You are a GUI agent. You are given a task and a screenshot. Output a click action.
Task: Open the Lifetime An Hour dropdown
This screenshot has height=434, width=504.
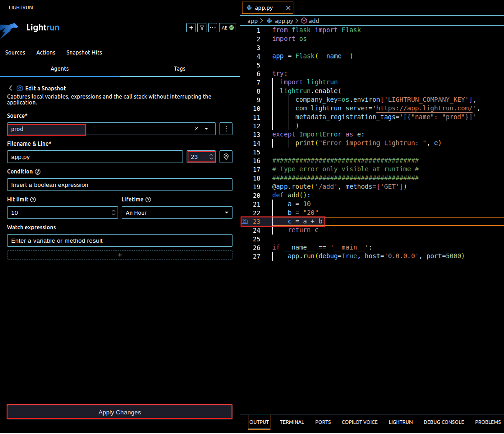point(177,213)
